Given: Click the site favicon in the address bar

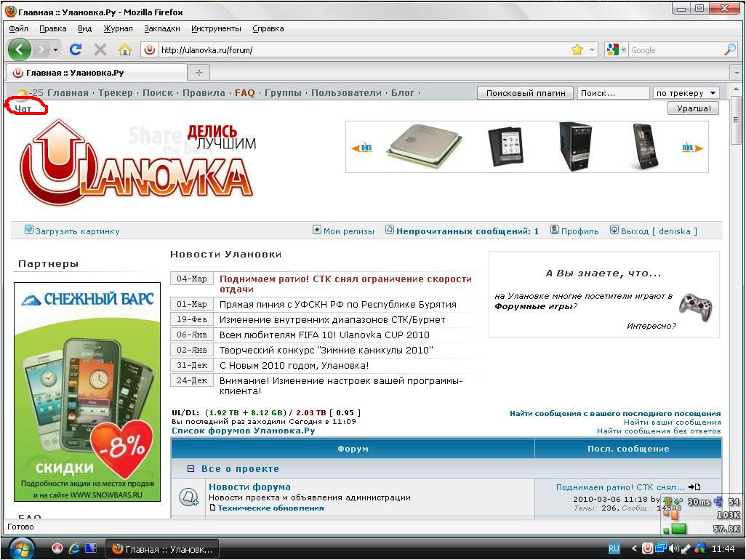Looking at the screenshot, I should tap(149, 50).
